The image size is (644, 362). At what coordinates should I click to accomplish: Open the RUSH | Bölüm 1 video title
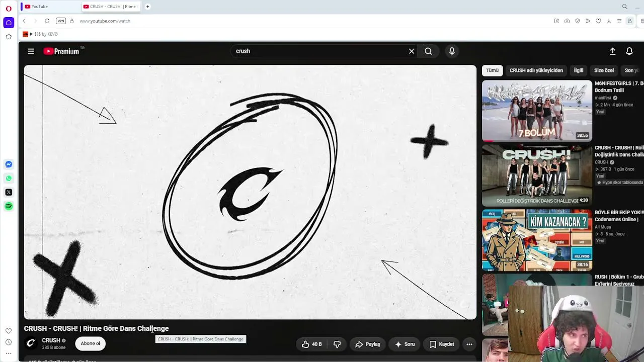click(x=619, y=280)
